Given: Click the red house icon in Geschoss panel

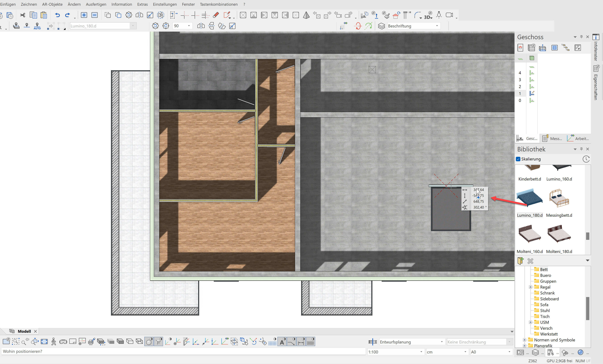Looking at the screenshot, I should pyautogui.click(x=520, y=48).
